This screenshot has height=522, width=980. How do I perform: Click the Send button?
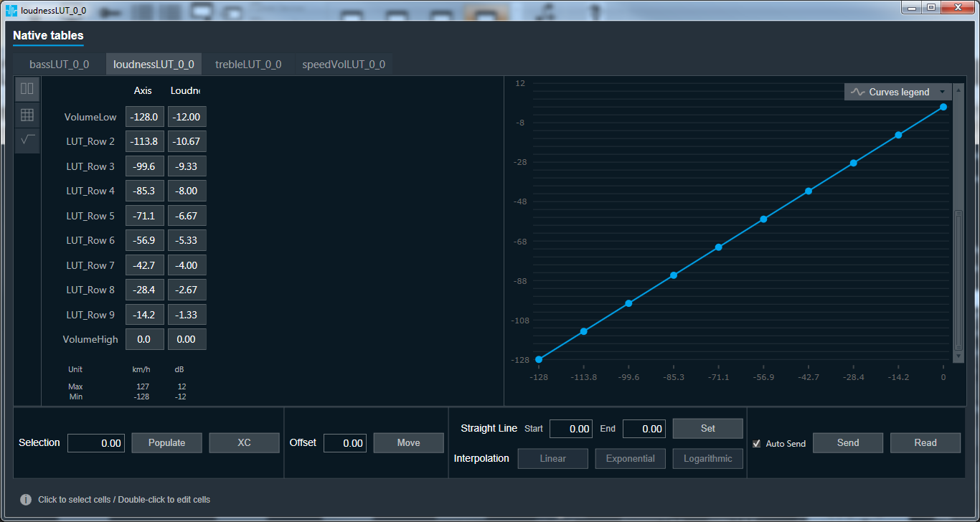point(848,442)
